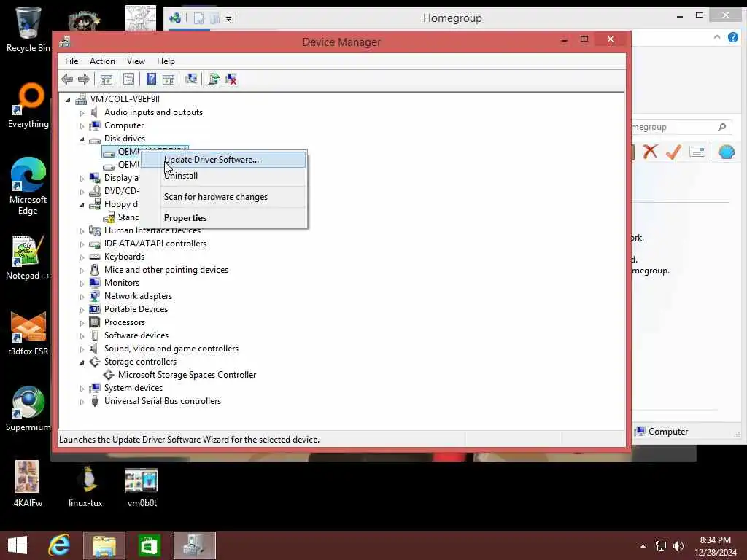Expand the Processors node
The height and width of the screenshot is (560, 747).
(82, 323)
